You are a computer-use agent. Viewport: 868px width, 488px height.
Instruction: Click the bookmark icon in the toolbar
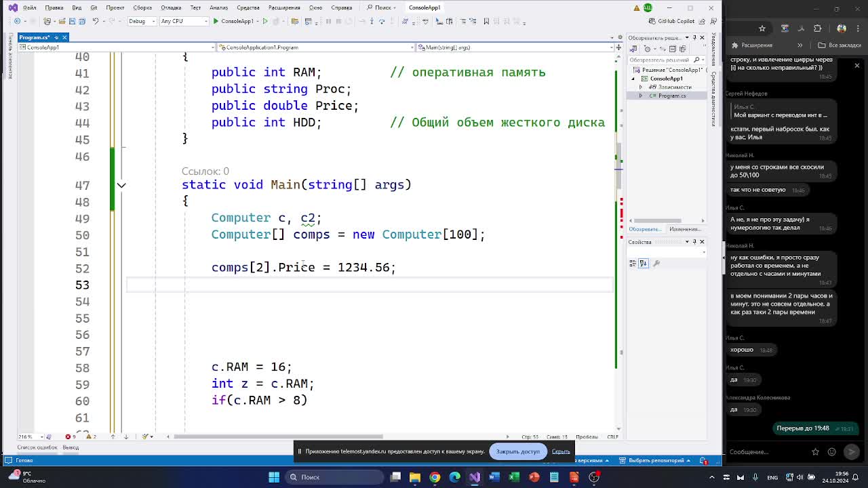tap(486, 21)
